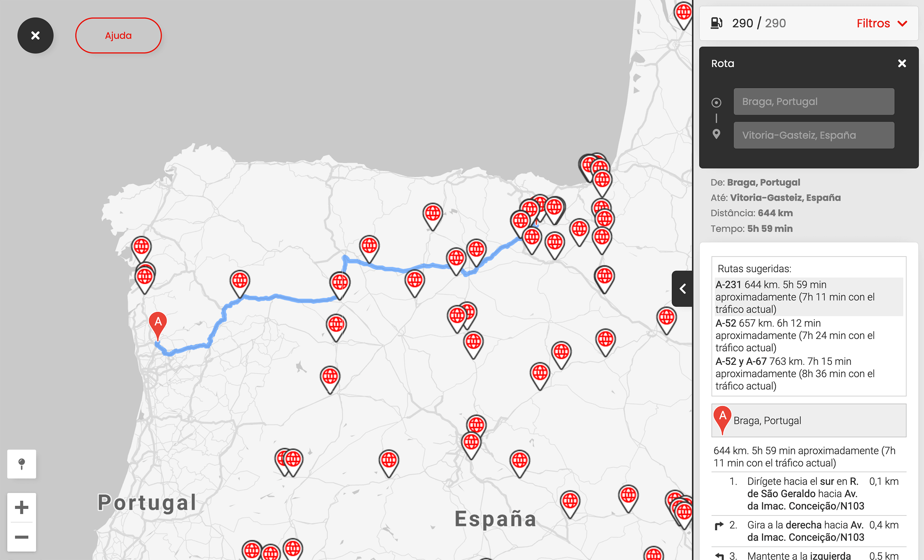Image resolution: width=924 pixels, height=560 pixels.
Task: Click direction step 2 Gira a la derecha
Action: point(805,531)
